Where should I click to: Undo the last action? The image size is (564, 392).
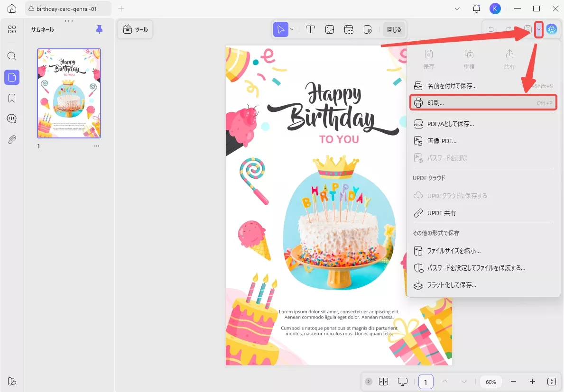pyautogui.click(x=491, y=29)
